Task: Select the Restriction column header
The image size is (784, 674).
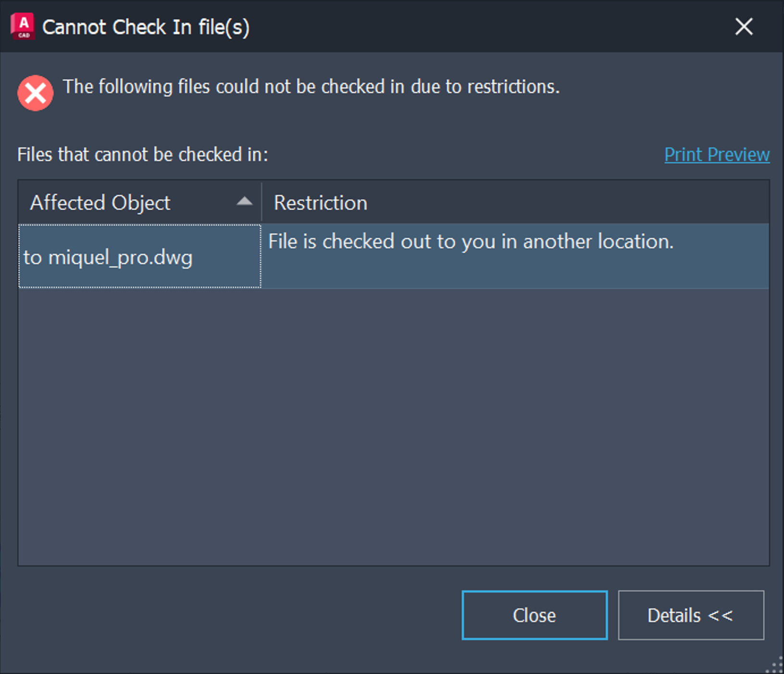Action: [320, 202]
